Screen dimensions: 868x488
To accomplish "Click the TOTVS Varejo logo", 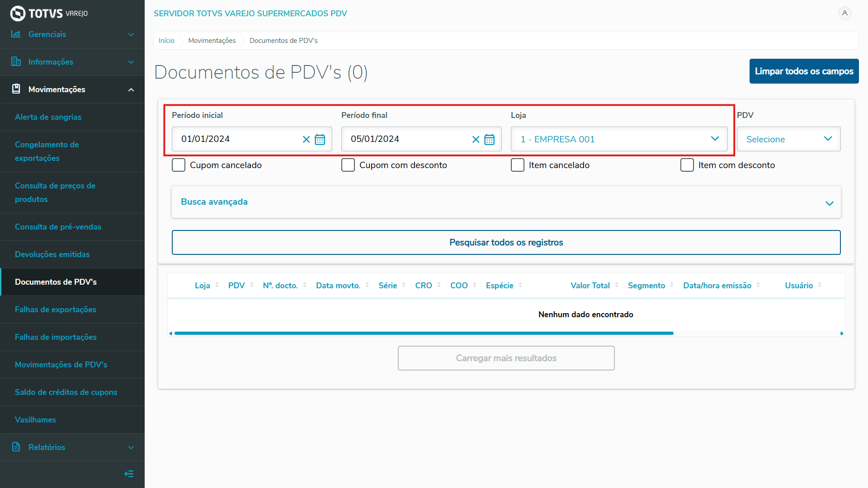I will pyautogui.click(x=49, y=14).
